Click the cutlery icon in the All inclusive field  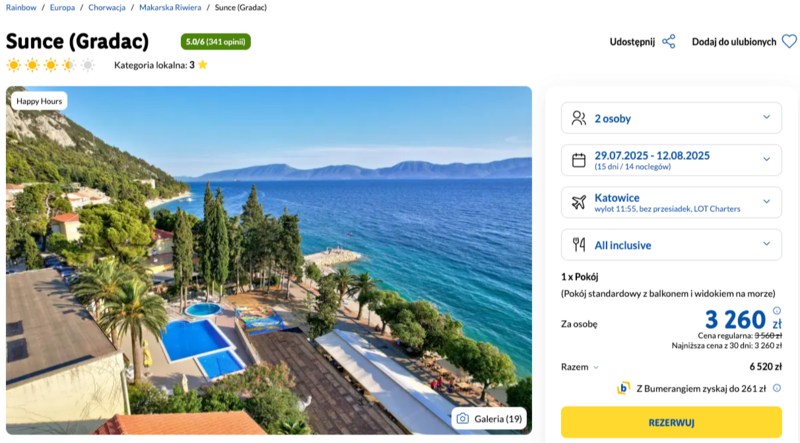[x=579, y=244]
